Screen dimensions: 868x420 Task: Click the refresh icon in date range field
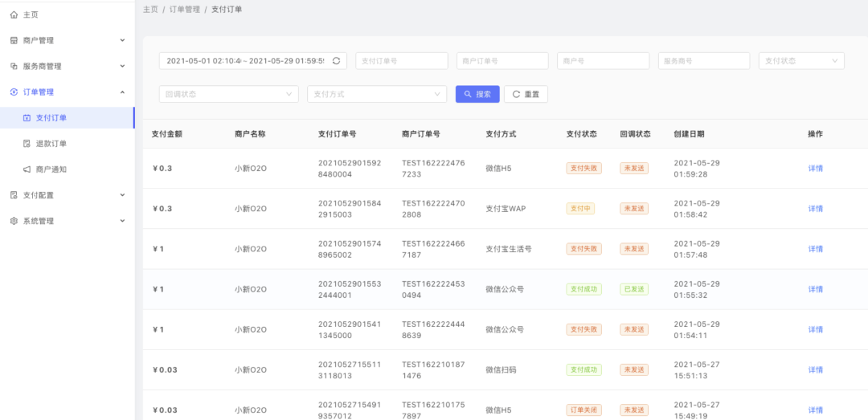pyautogui.click(x=336, y=61)
